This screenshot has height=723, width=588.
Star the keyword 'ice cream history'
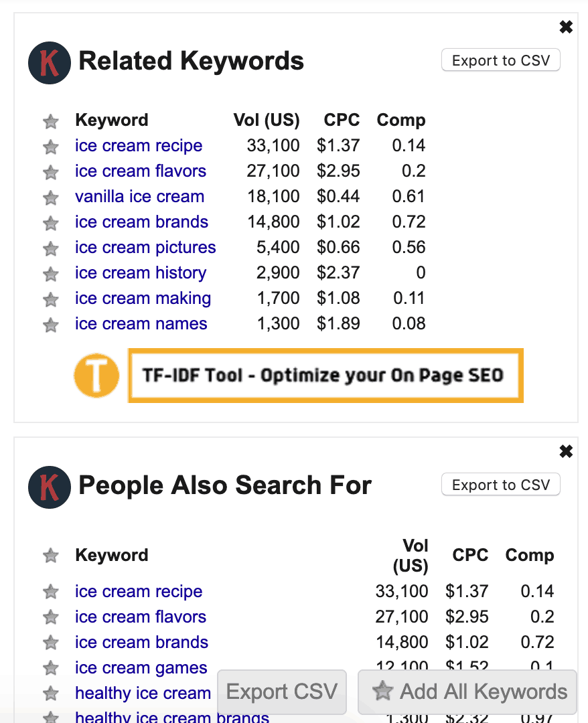click(50, 273)
